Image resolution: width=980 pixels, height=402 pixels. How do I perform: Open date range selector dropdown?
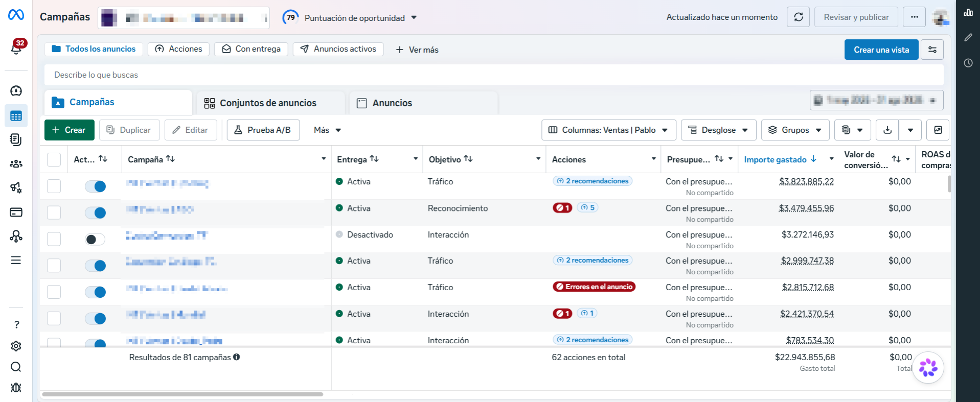point(876,100)
